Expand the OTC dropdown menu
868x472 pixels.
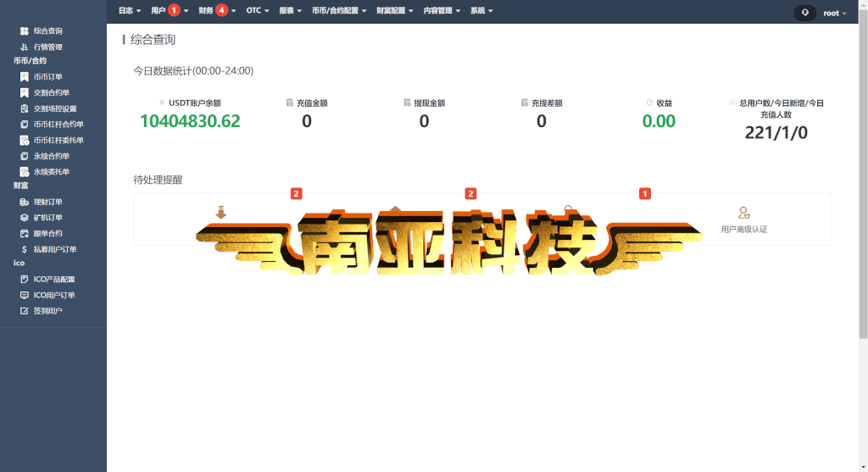258,10
